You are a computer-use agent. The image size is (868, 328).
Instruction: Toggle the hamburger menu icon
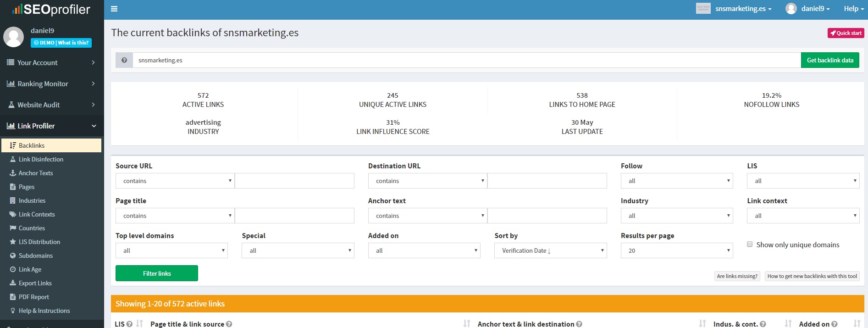click(114, 9)
